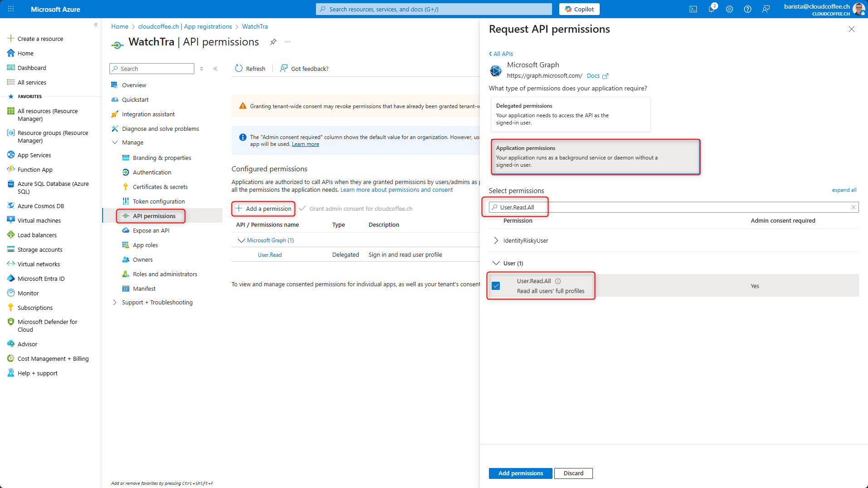Select Delegated permissions option
868x488 pixels.
pyautogui.click(x=570, y=114)
